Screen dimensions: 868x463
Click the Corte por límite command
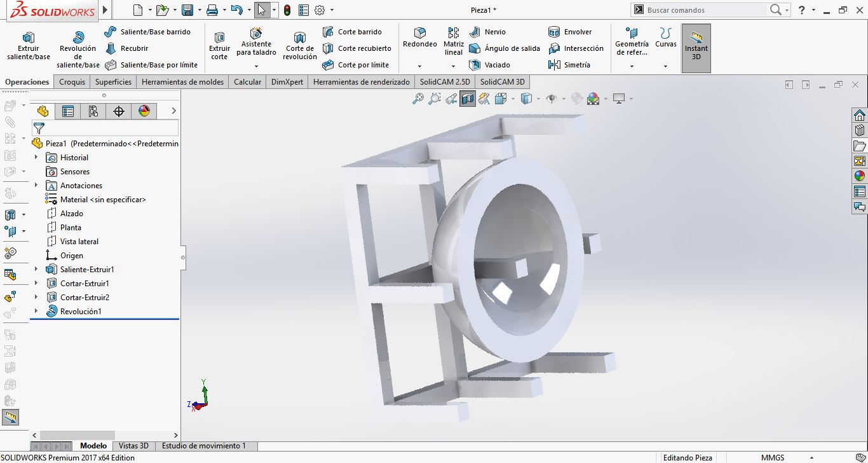(356, 65)
